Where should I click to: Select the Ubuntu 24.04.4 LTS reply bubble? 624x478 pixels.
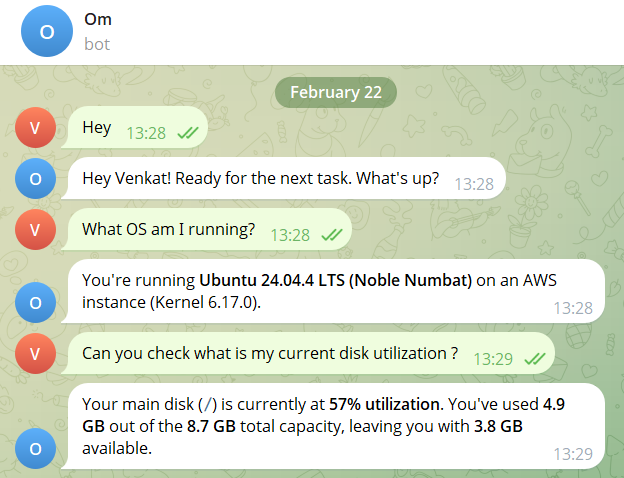tap(330, 290)
